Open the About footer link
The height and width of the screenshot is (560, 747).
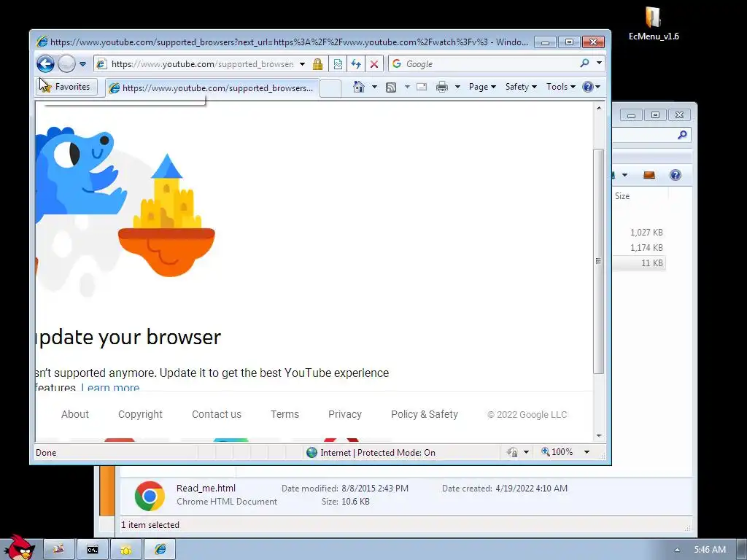75,414
